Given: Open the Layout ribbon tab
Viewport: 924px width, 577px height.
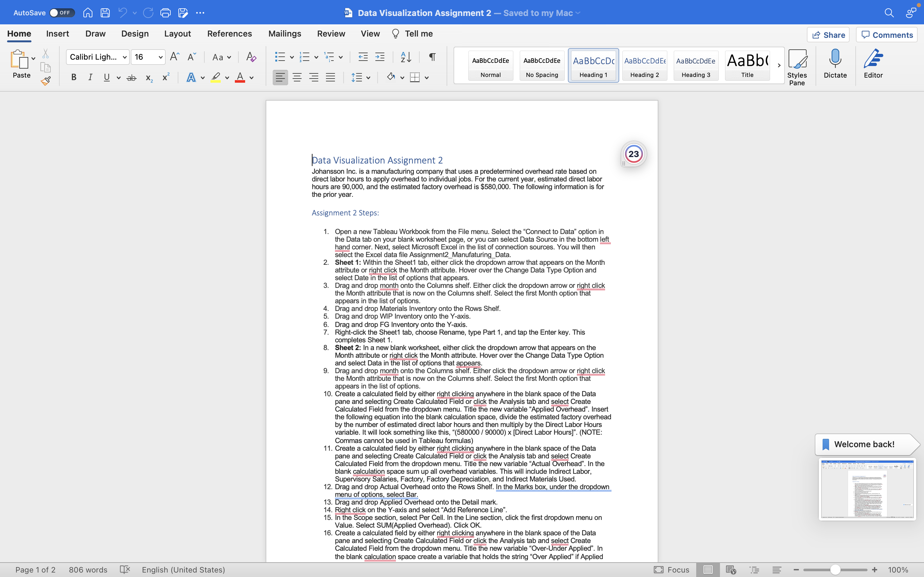Looking at the screenshot, I should pos(177,34).
